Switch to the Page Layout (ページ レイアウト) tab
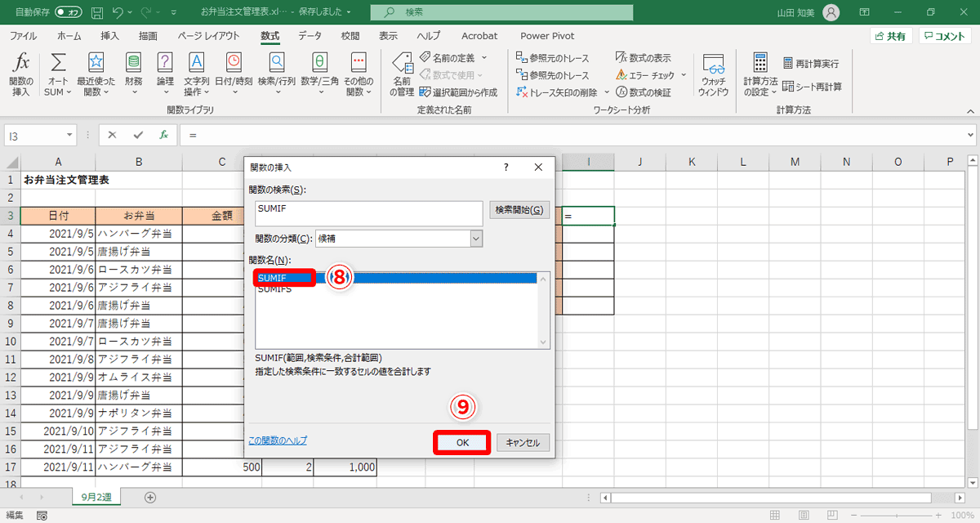Viewport: 980px width, 523px height. [x=209, y=36]
